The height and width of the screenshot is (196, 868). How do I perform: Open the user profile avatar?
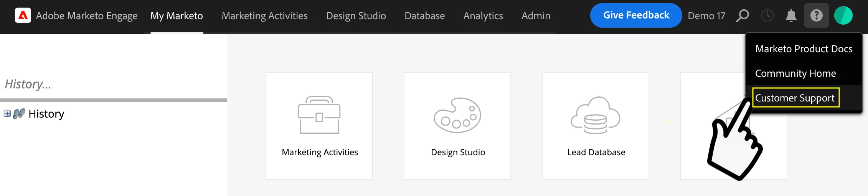pos(843,15)
